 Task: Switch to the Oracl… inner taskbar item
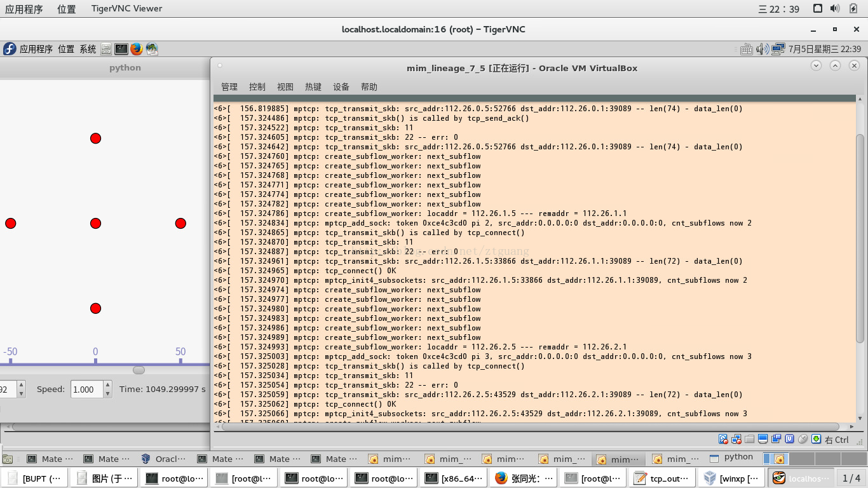(x=165, y=459)
